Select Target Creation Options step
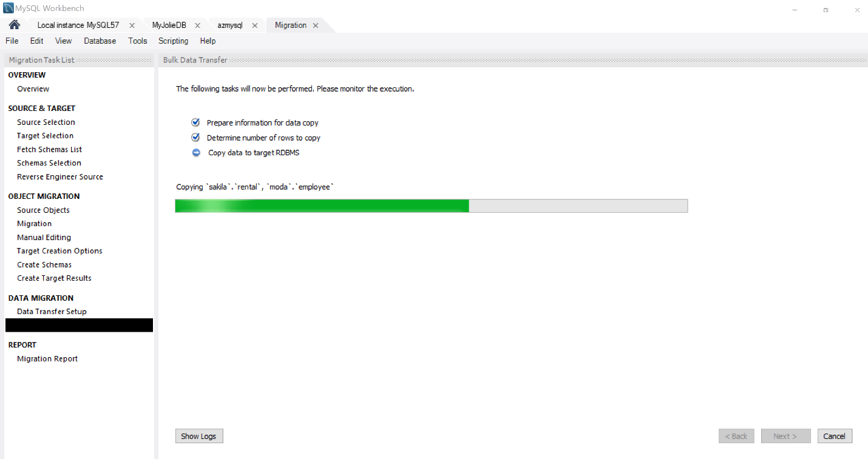 tap(60, 251)
